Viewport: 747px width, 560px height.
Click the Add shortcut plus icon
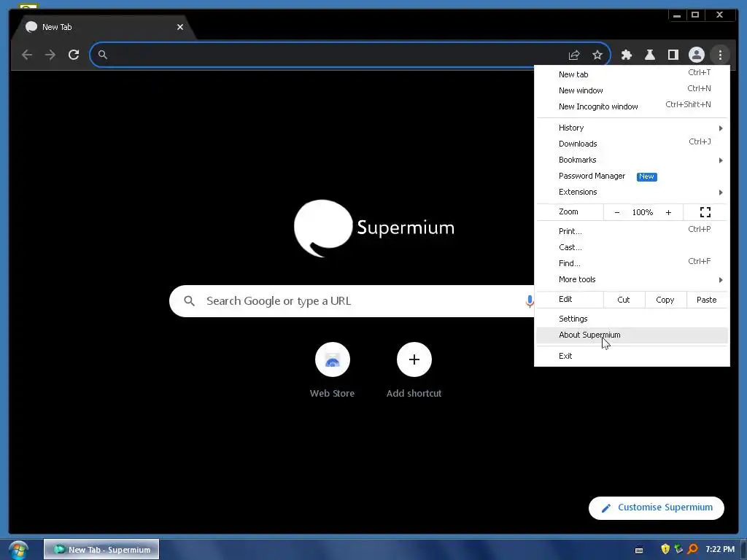point(414,359)
